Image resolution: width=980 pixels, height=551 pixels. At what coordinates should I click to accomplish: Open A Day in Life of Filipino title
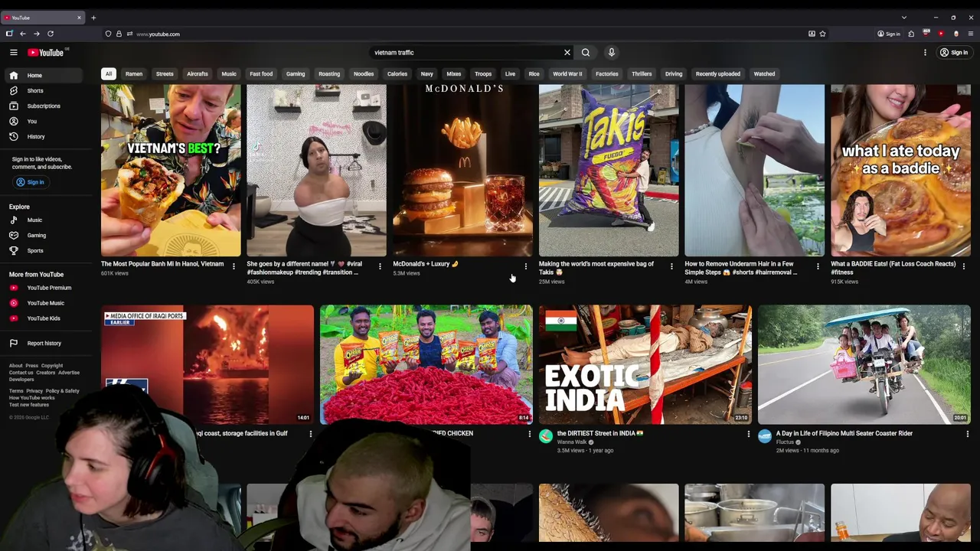[x=844, y=433]
